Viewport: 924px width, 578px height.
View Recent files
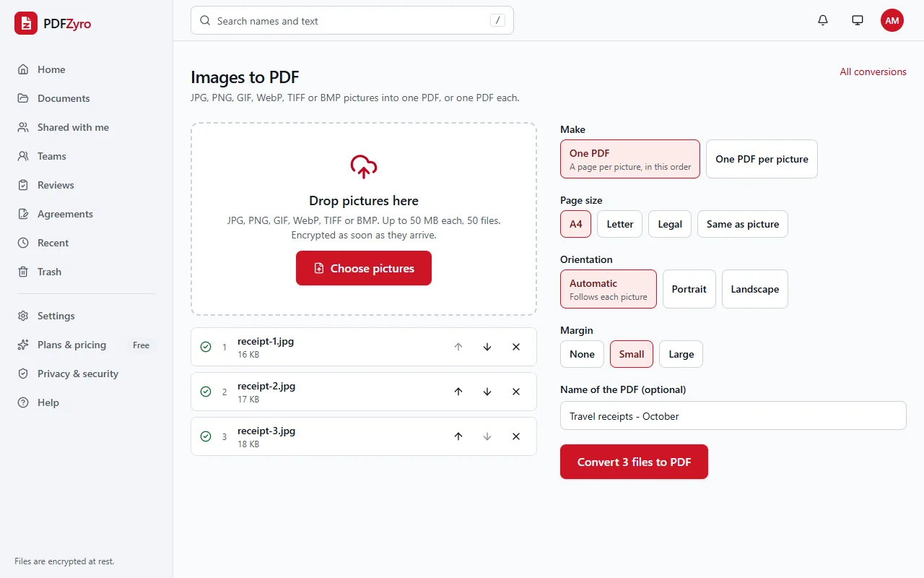87,243
